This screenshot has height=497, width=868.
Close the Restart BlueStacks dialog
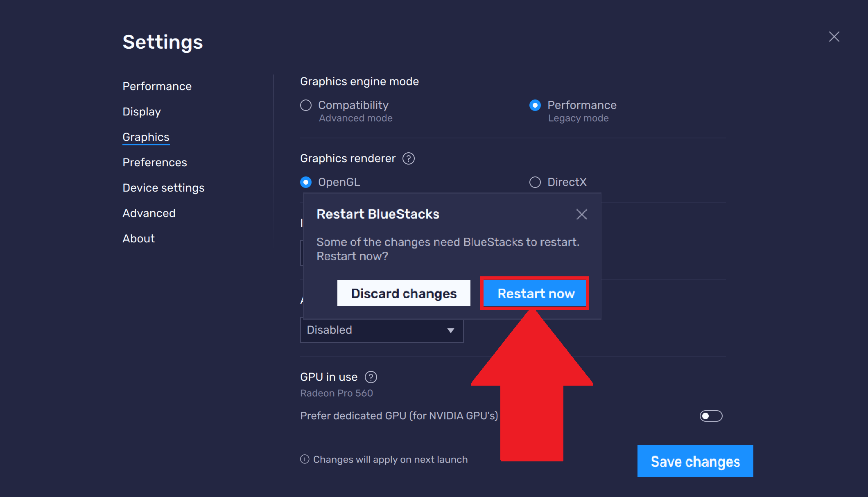581,214
